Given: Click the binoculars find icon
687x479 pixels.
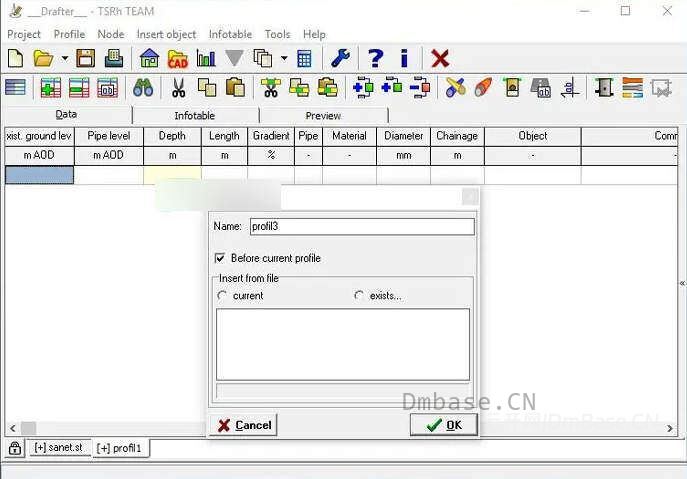Looking at the screenshot, I should [x=143, y=87].
